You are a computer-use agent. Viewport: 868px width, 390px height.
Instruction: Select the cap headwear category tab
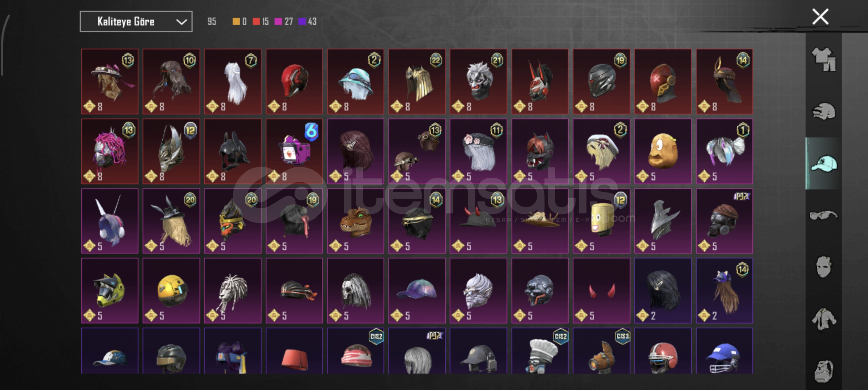tap(824, 164)
